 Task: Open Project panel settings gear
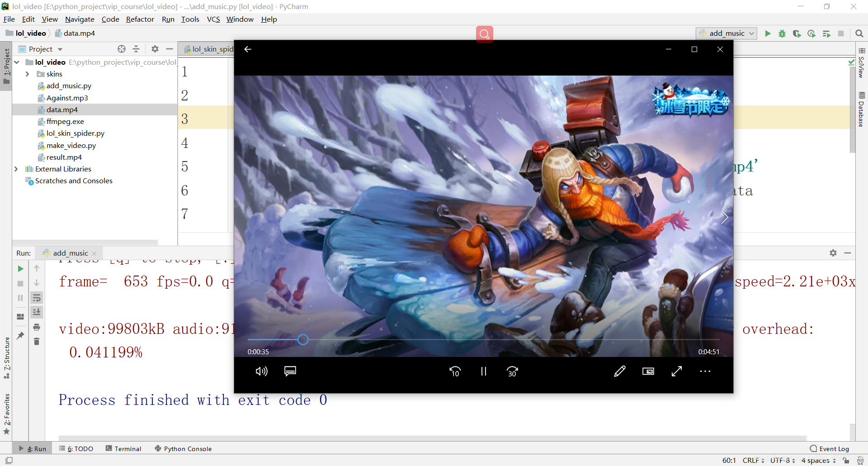point(155,49)
